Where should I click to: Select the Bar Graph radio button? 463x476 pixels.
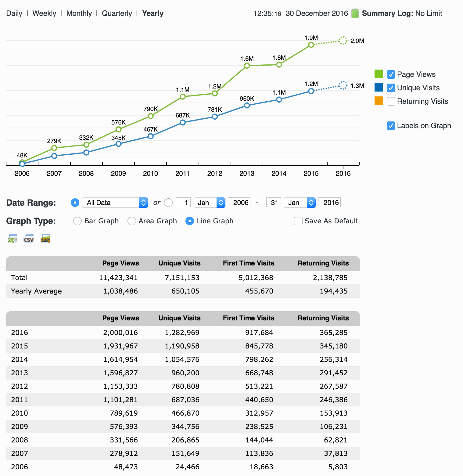point(77,221)
